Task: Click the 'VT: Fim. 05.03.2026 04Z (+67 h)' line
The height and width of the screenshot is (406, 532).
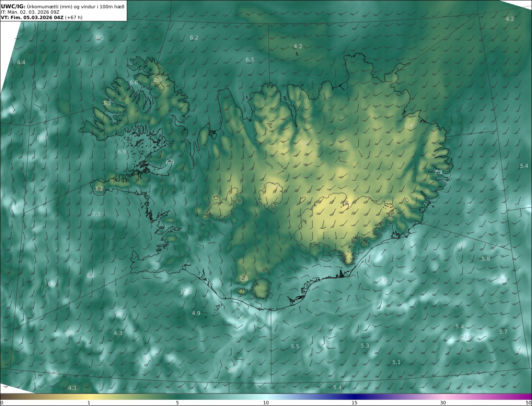Action: click(x=42, y=17)
